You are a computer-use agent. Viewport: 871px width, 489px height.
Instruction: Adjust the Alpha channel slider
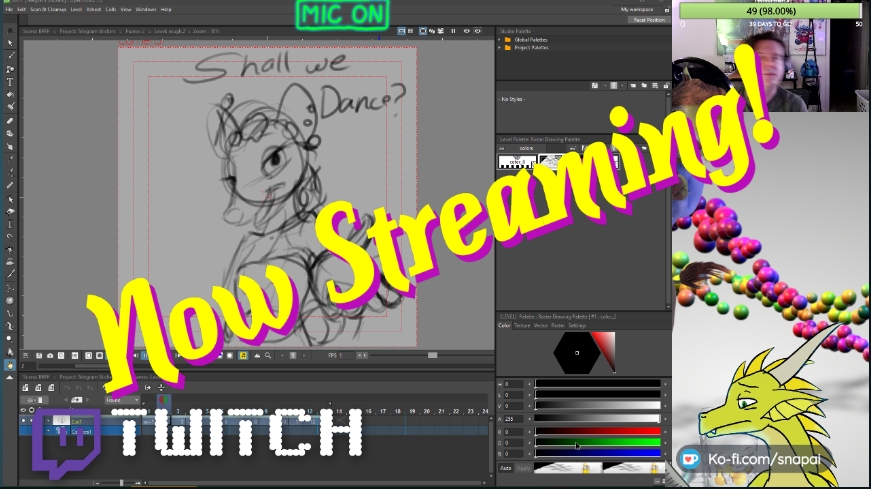(598, 418)
